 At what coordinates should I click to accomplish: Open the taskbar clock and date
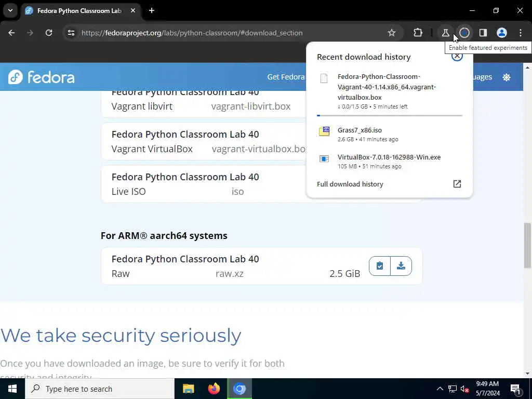point(487,389)
